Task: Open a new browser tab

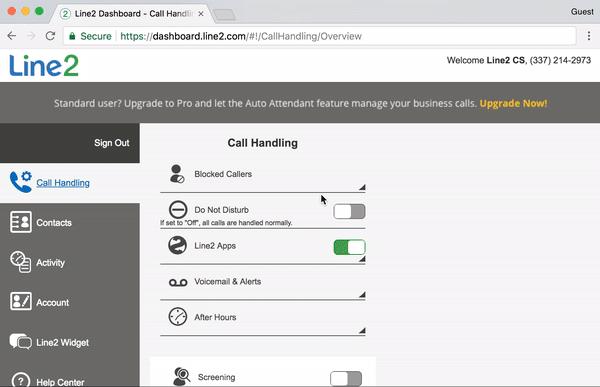Action: click(225, 15)
